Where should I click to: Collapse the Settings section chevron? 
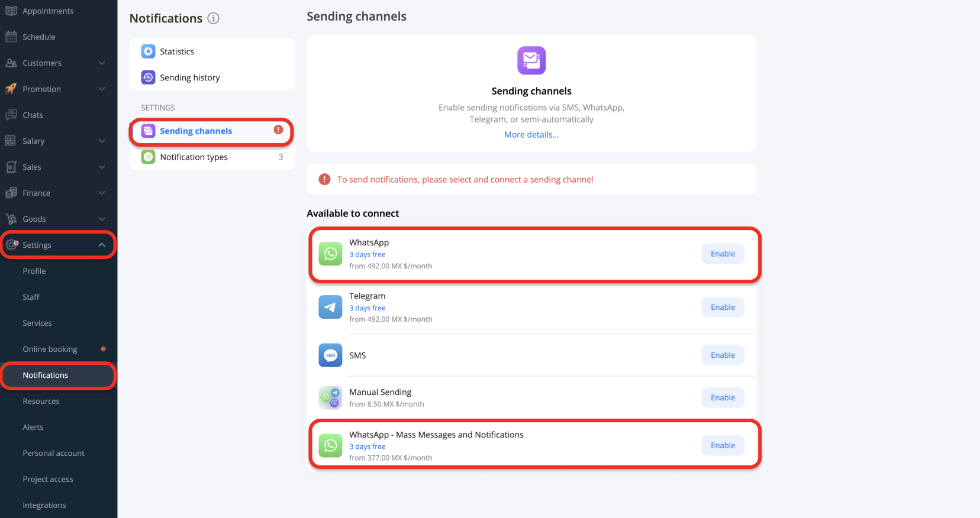[102, 245]
